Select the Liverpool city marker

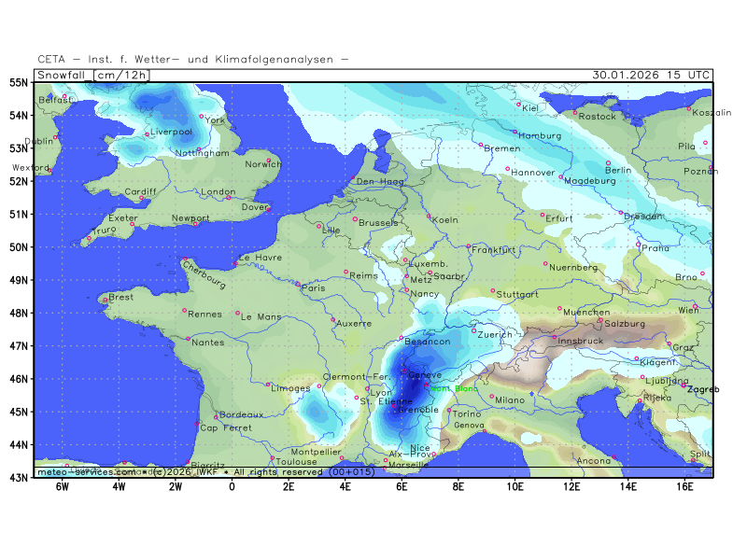point(147,134)
